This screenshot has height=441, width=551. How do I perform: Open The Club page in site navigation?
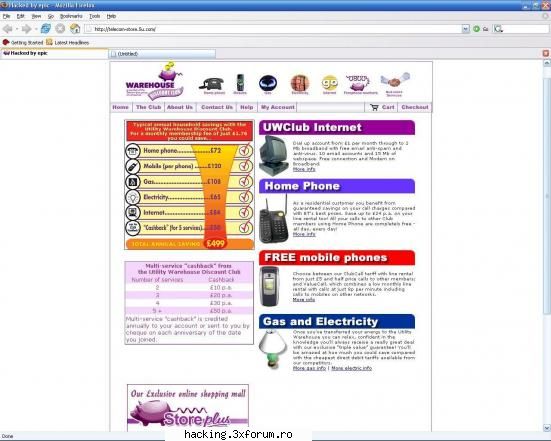149,107
